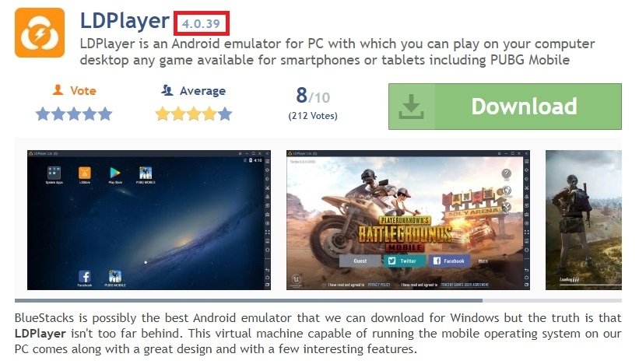Screen dimensions: 639x364
Task: Click the Average users icon
Action: tap(167, 90)
